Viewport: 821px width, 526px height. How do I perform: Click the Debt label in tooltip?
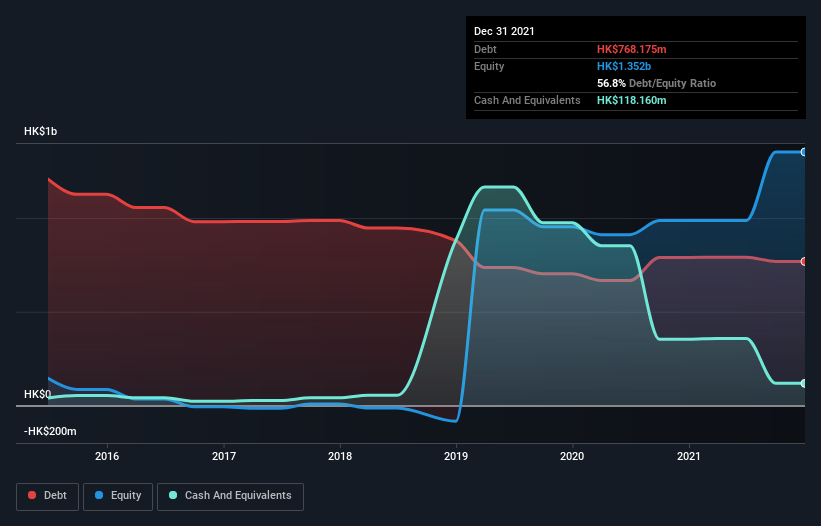coord(485,49)
